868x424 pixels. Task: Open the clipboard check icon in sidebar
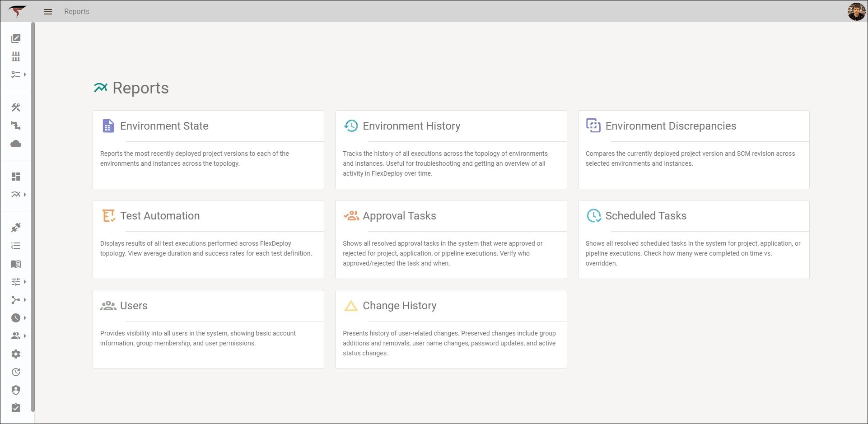click(16, 408)
